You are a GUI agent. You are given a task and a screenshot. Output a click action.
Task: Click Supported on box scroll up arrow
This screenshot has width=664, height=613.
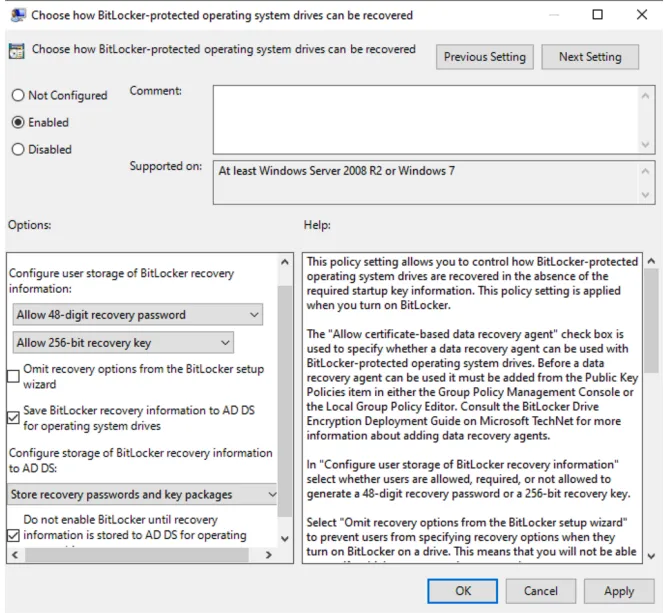pos(645,171)
